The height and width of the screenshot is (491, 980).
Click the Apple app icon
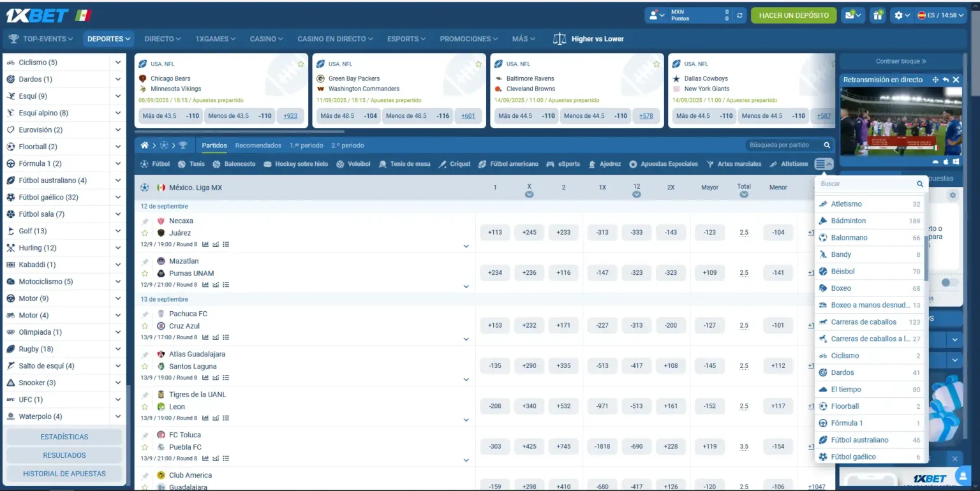(946, 162)
